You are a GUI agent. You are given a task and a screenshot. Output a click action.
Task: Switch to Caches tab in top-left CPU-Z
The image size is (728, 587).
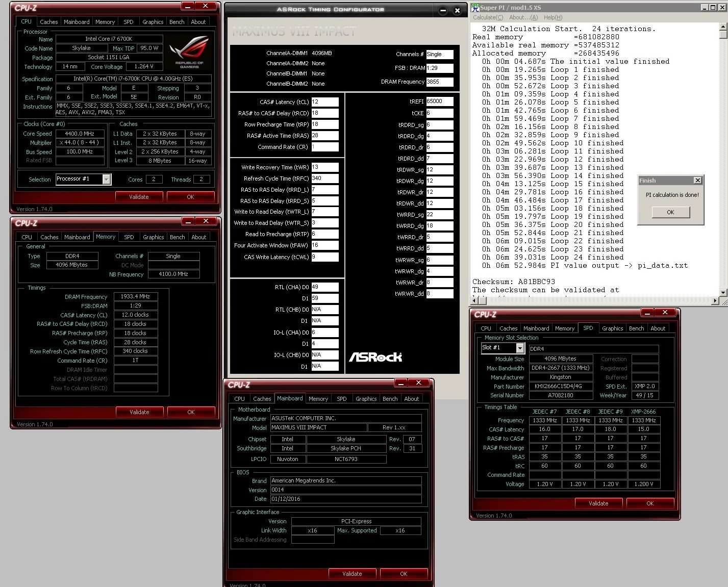point(49,22)
